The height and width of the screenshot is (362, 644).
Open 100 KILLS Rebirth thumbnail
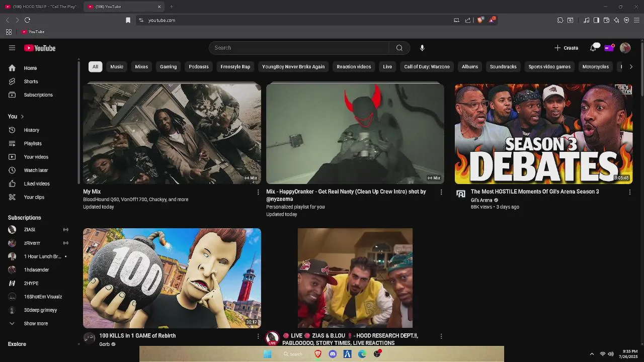pos(172,278)
